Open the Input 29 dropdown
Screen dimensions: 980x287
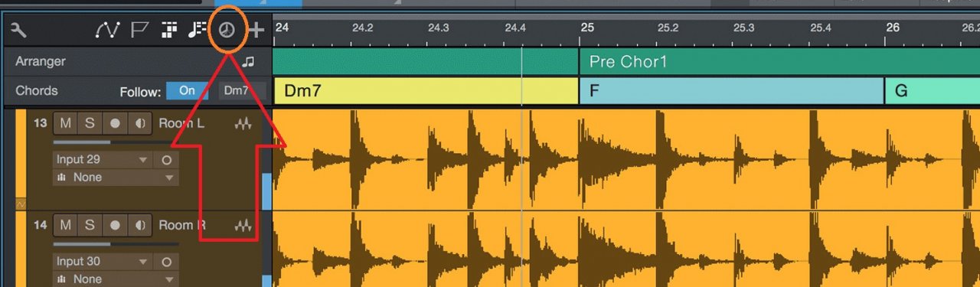point(101,160)
